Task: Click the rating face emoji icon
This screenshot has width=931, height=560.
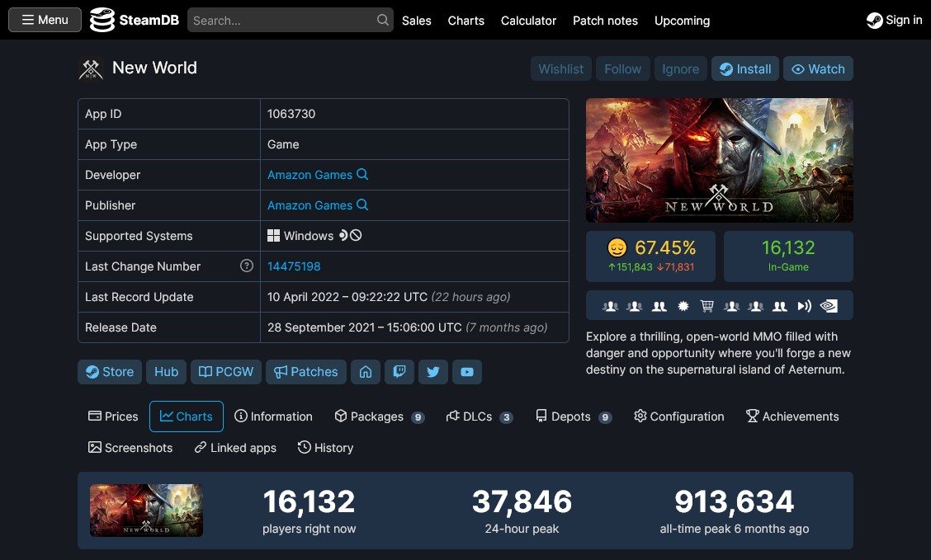Action: point(617,247)
